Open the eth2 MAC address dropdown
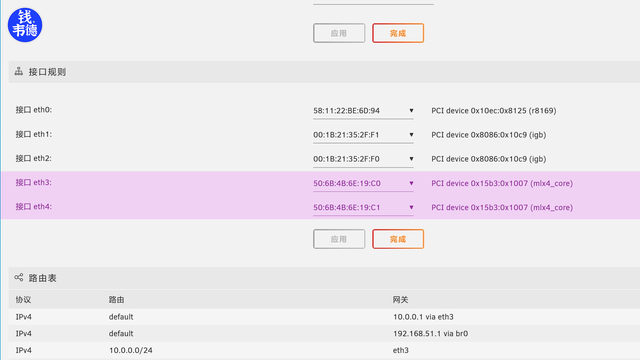 click(x=363, y=159)
